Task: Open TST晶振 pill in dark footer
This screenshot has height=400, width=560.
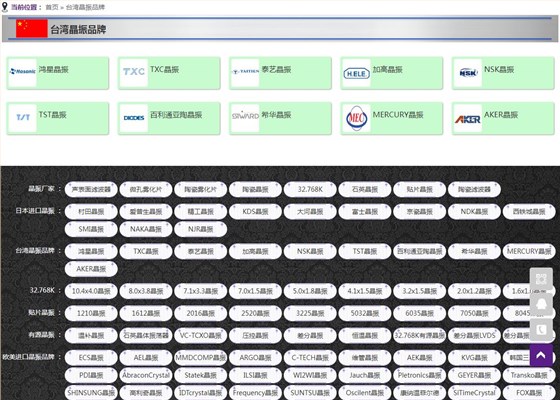Action: (x=365, y=251)
